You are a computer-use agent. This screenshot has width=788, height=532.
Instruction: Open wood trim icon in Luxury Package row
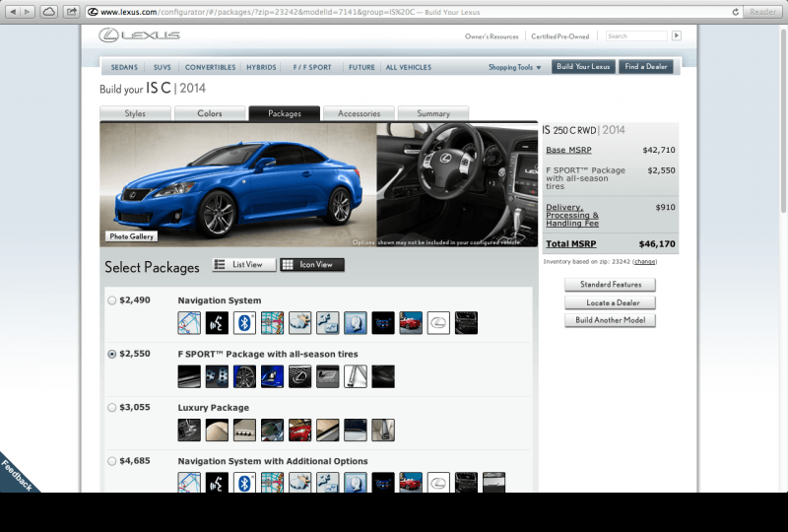pos(327,430)
